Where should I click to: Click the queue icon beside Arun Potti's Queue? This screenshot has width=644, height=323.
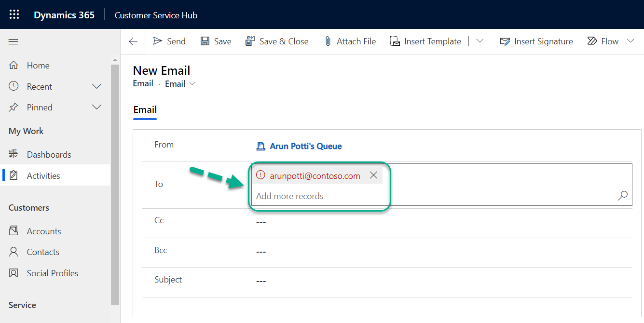(x=260, y=146)
